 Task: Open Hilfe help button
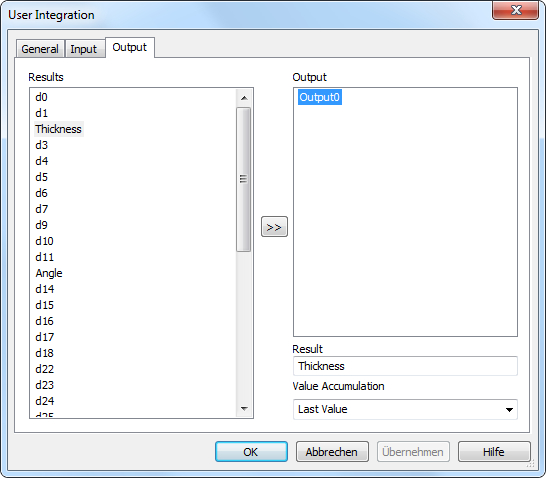pos(494,452)
